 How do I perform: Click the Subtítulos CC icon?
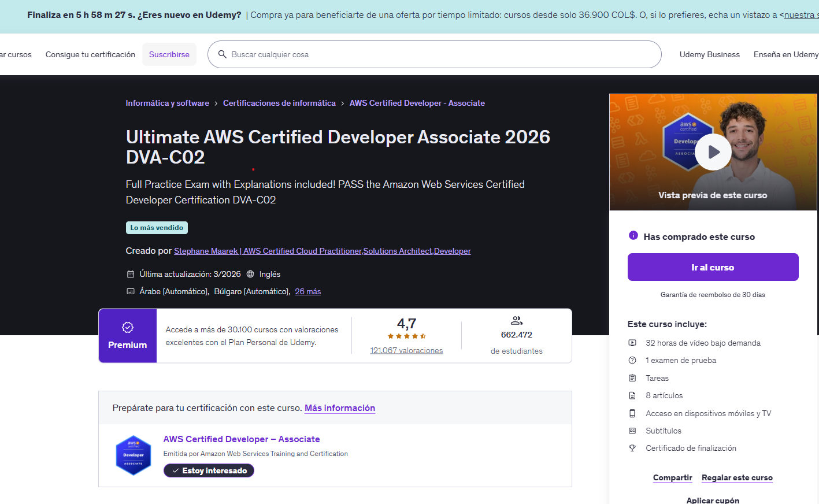(632, 431)
